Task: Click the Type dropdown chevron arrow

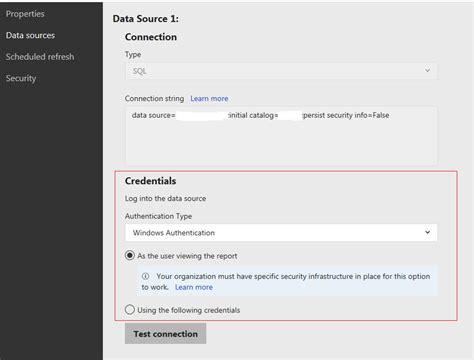Action: 427,71
